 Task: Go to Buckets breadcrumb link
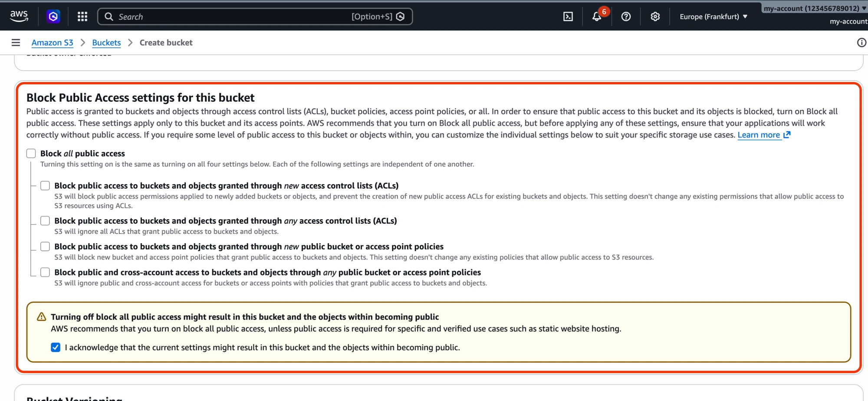(106, 43)
